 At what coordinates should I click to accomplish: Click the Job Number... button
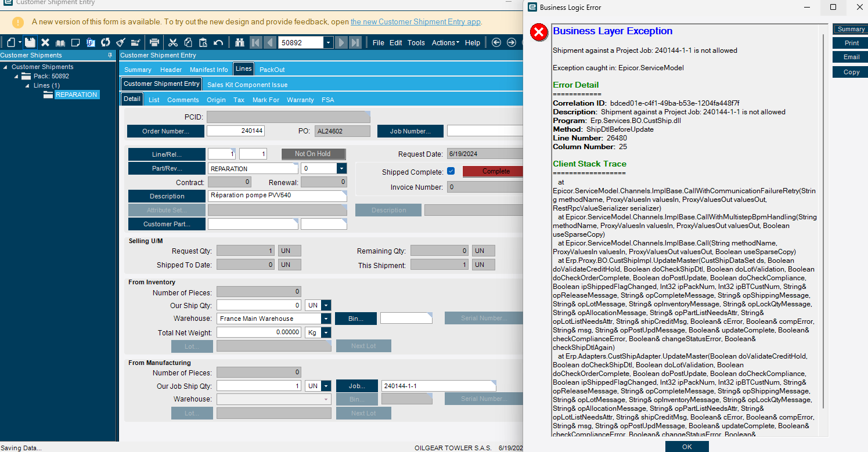pyautogui.click(x=410, y=131)
